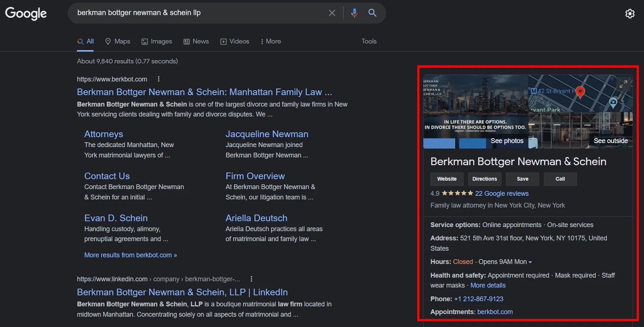Click the linkedin.com company breadcrumb URL

[158, 279]
